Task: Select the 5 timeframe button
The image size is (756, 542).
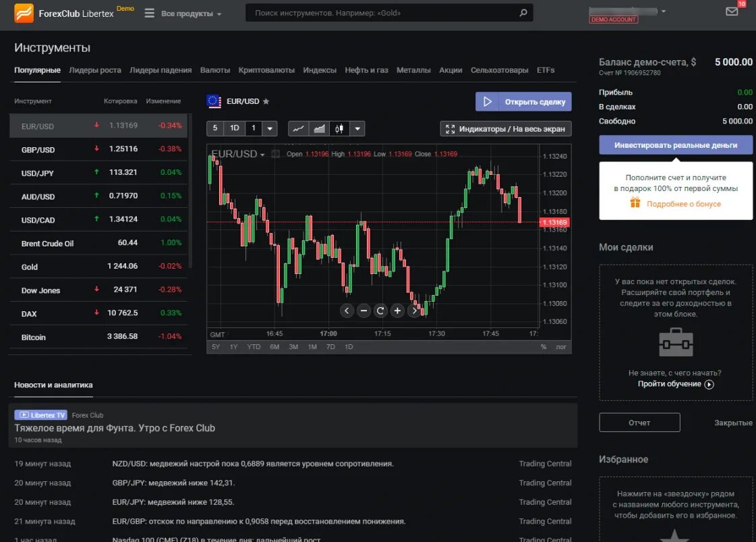Action: [215, 128]
